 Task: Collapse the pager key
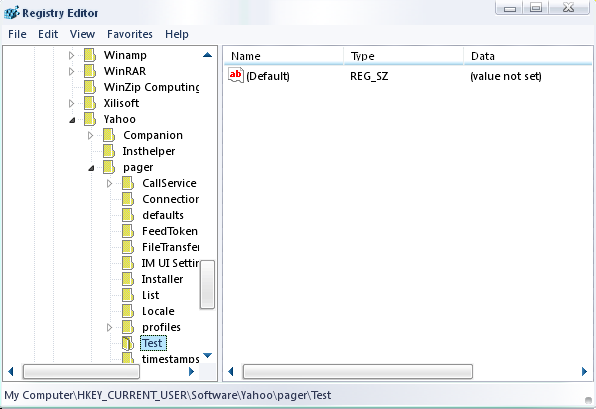[91, 168]
